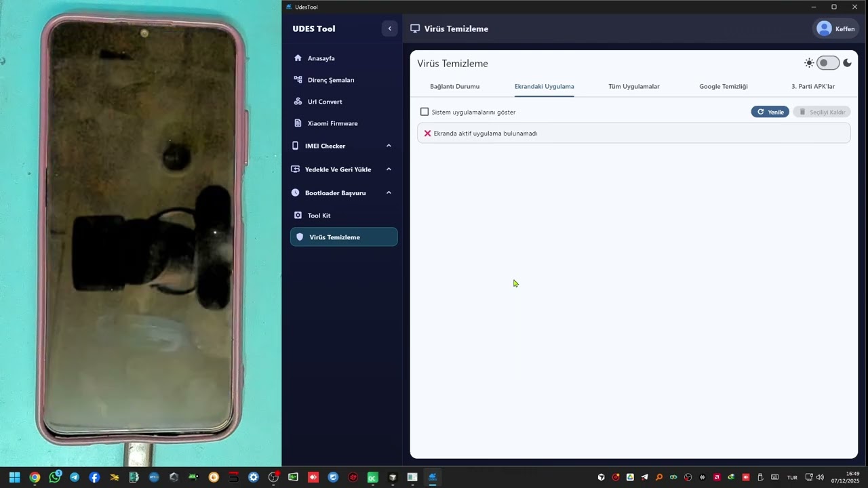Click the sun light-mode icon
The width and height of the screenshot is (868, 488).
pyautogui.click(x=809, y=63)
